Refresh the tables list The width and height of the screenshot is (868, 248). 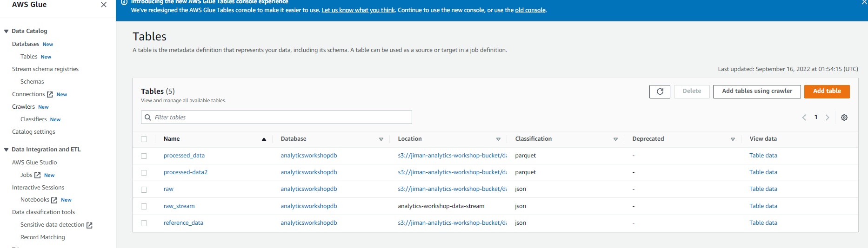(x=660, y=91)
